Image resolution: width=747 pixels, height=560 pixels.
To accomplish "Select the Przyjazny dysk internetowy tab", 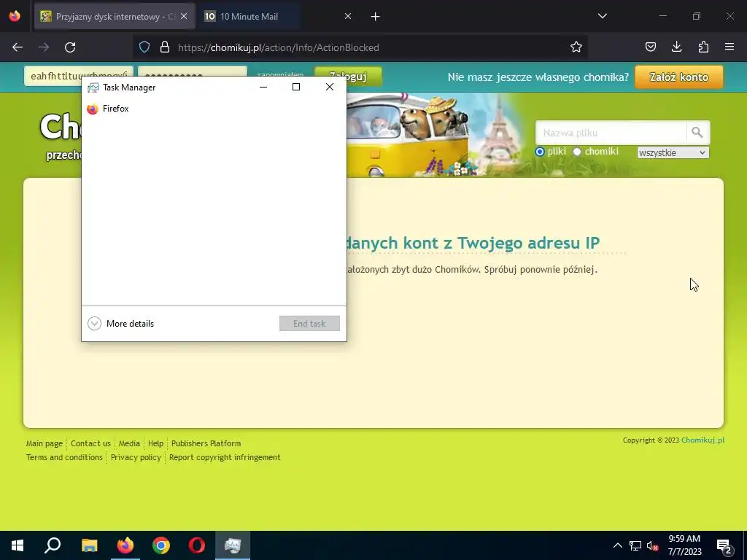I will coord(115,16).
